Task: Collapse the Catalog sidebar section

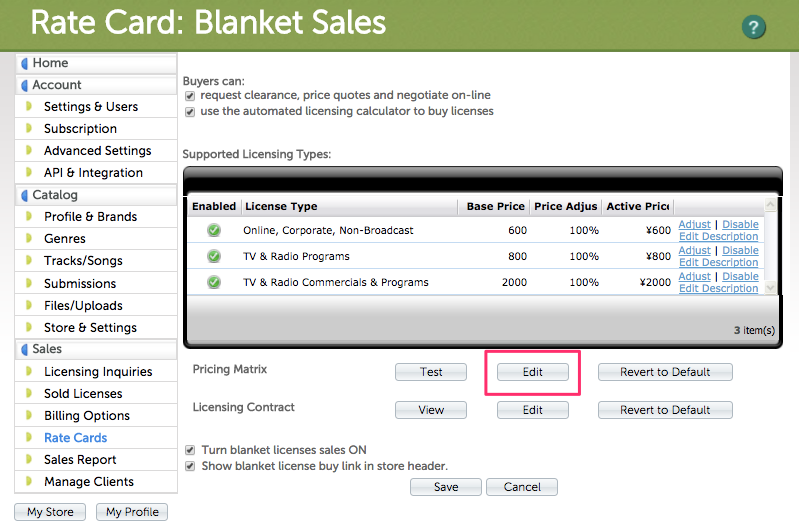Action: (x=26, y=195)
